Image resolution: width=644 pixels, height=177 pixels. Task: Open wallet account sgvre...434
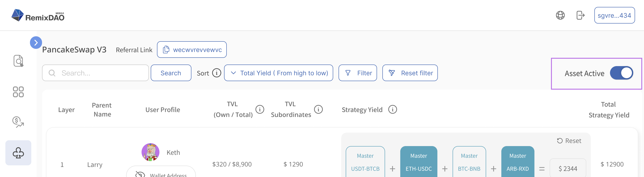(614, 15)
